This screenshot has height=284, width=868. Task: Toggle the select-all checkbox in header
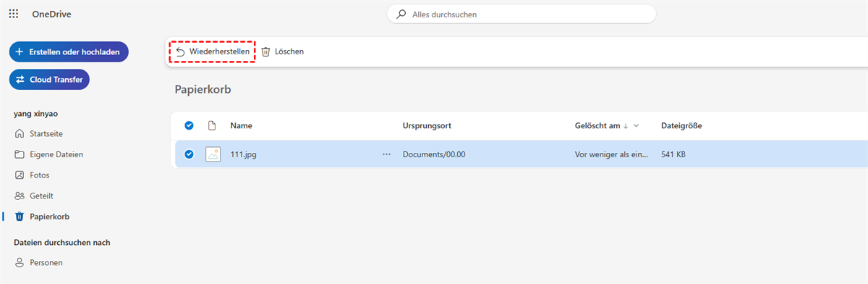189,125
